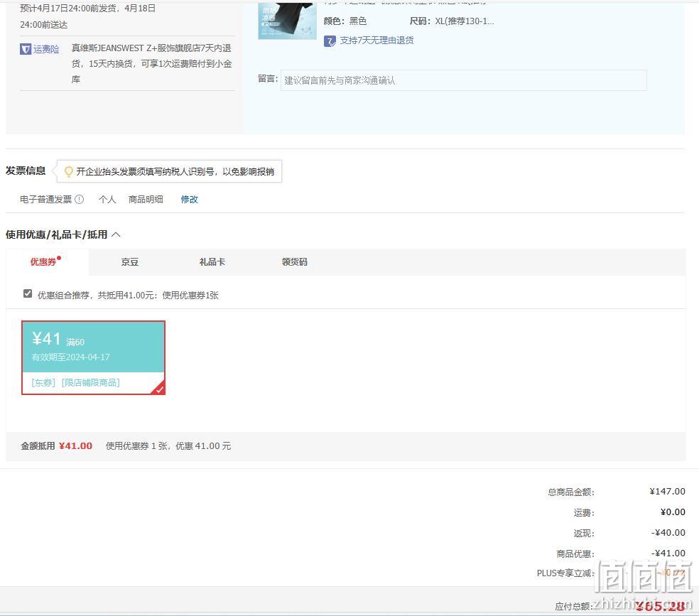Click the black T-shirt product thumbnail
This screenshot has width=699, height=616.
[x=287, y=20]
